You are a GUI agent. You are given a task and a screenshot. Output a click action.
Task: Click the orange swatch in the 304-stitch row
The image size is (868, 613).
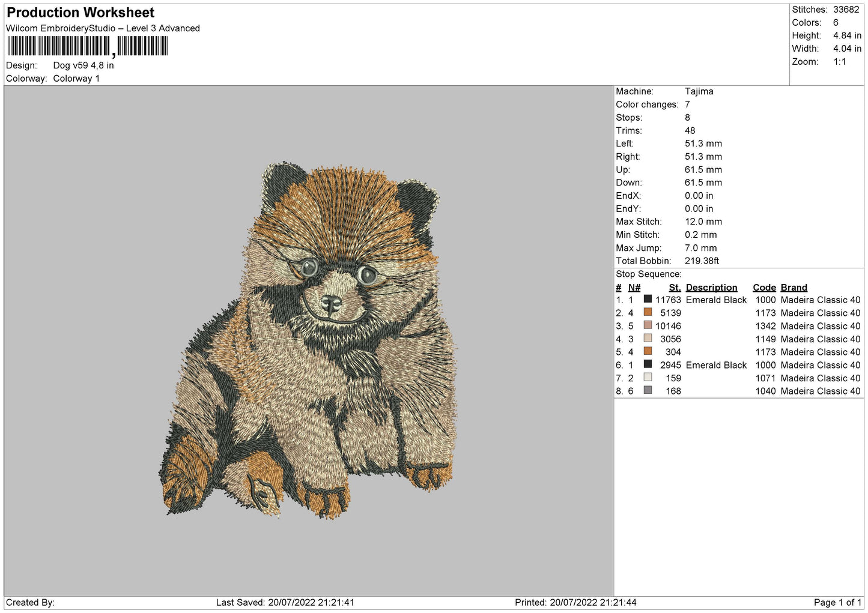(x=648, y=351)
